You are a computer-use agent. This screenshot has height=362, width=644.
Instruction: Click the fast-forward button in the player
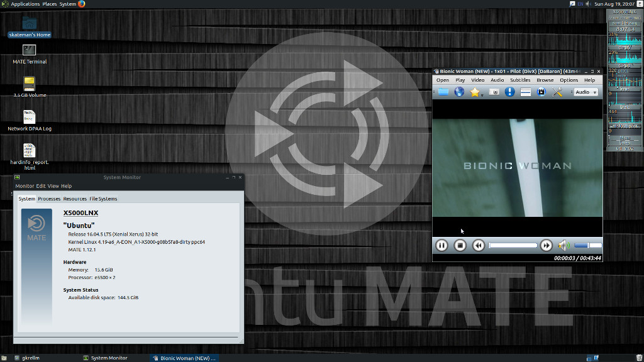[547, 246]
